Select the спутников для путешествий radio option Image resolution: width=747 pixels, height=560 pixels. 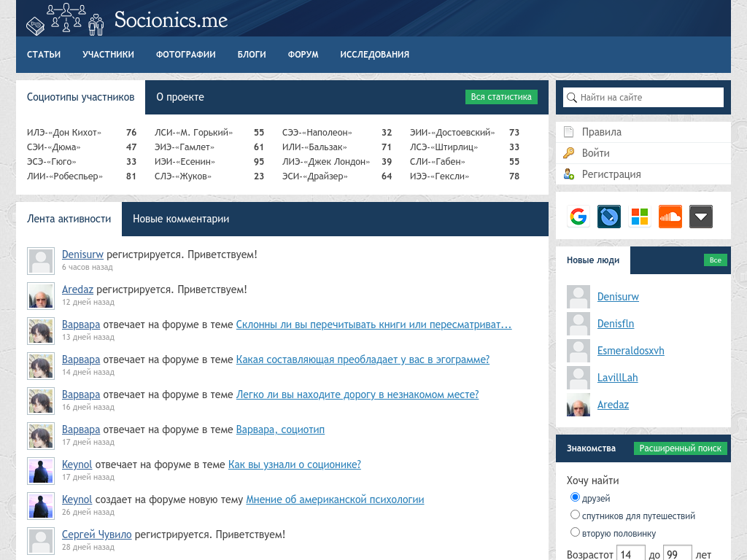click(575, 515)
